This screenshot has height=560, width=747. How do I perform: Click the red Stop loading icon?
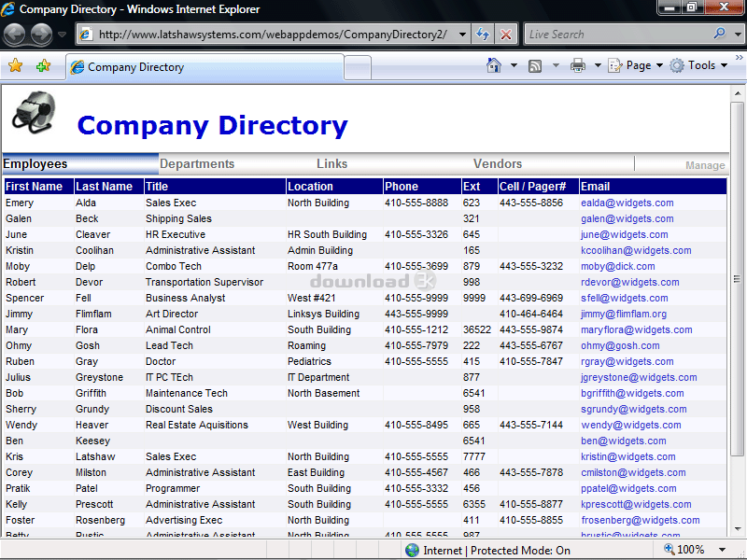(x=505, y=35)
